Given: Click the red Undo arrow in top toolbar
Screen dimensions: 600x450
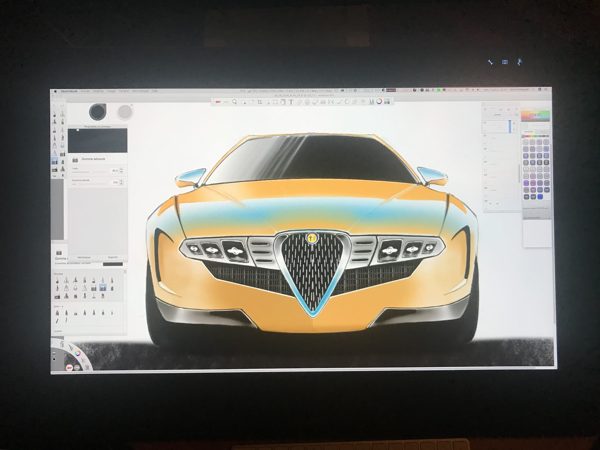Looking at the screenshot, I should 218,102.
